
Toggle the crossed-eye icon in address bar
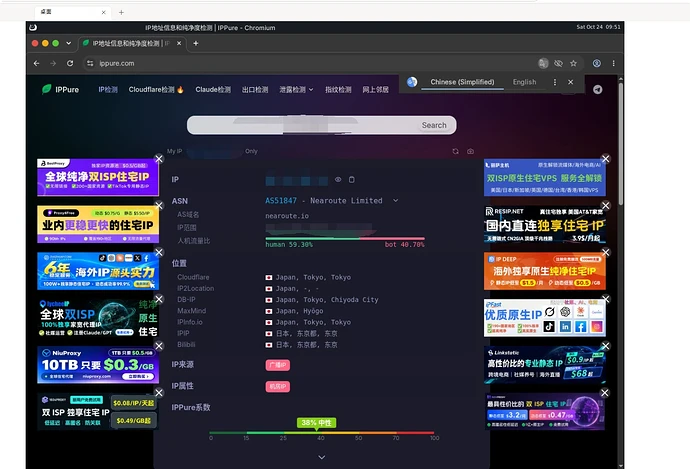558,63
